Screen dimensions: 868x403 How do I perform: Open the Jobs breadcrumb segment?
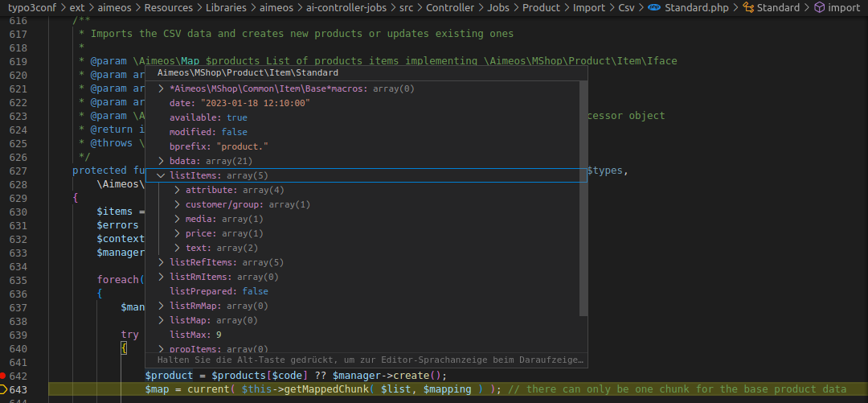coord(499,8)
